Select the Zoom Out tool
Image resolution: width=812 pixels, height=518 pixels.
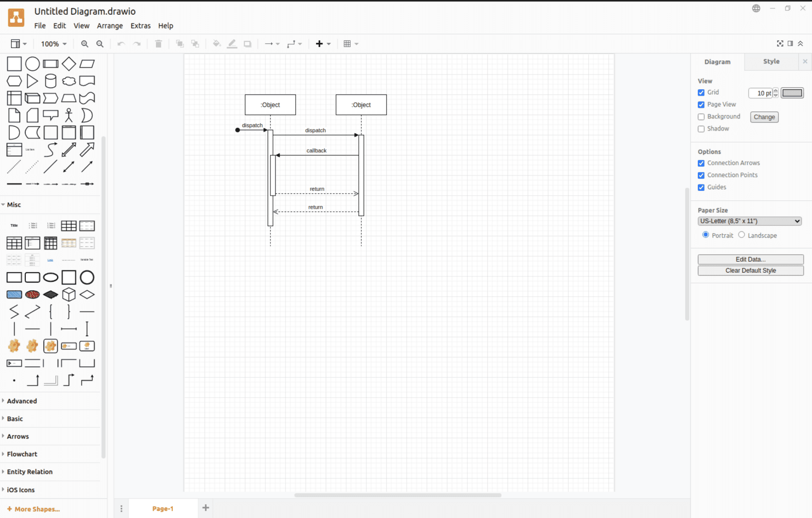point(100,43)
